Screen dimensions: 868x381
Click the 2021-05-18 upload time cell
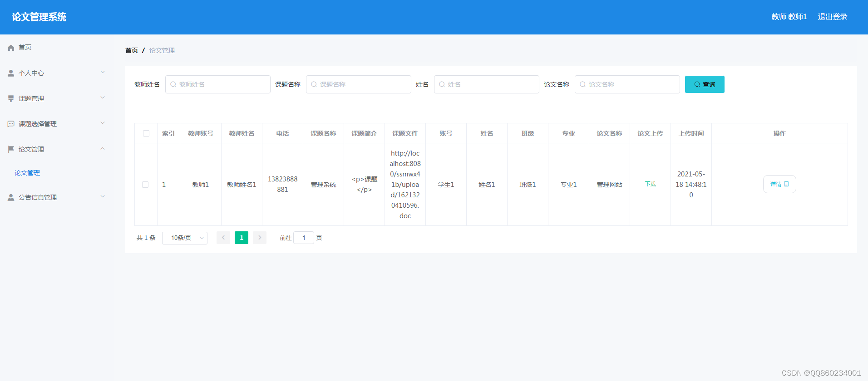[x=691, y=185]
